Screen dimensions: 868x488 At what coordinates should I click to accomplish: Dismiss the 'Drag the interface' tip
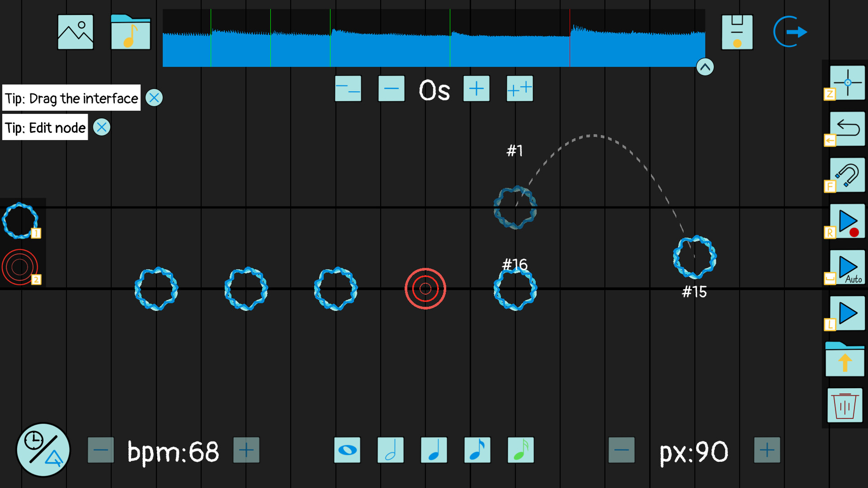154,98
